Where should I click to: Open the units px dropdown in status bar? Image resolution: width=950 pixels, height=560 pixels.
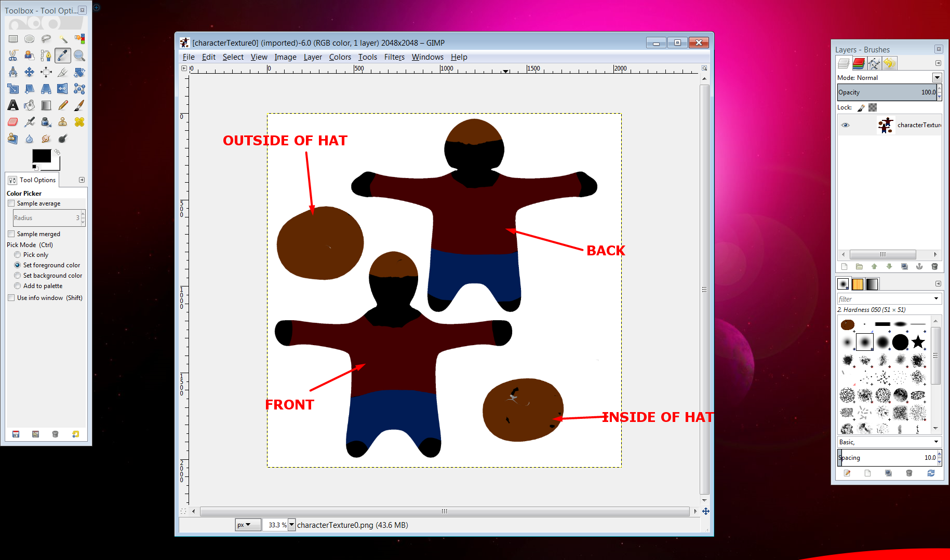tap(248, 525)
